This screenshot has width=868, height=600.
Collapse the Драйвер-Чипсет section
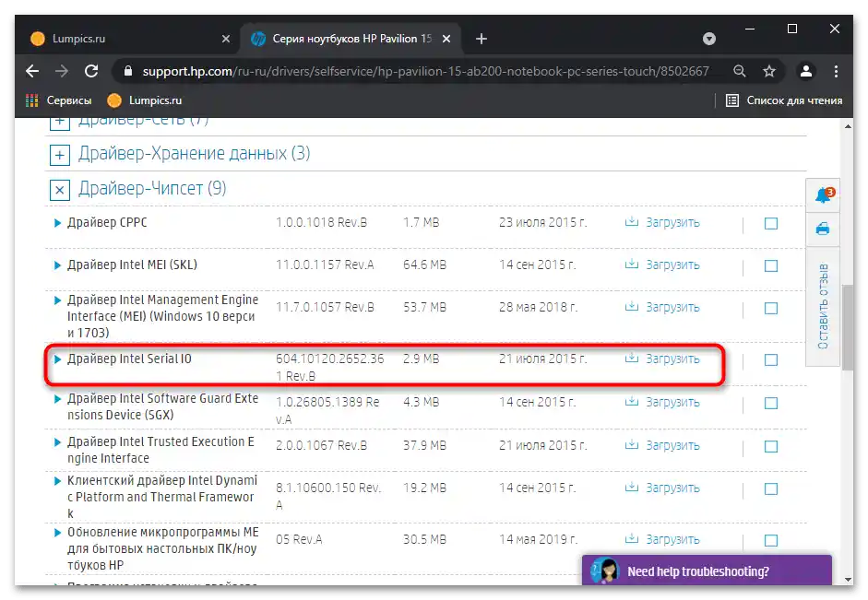pos(60,190)
